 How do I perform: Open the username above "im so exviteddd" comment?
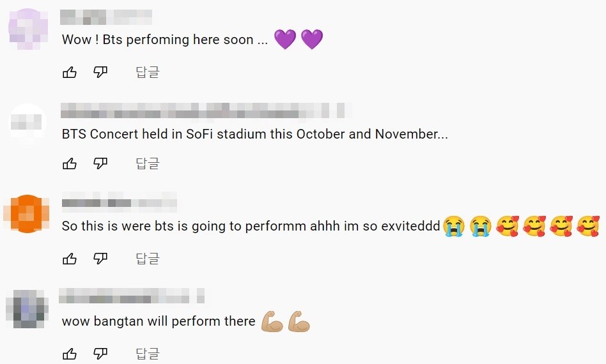tap(119, 204)
